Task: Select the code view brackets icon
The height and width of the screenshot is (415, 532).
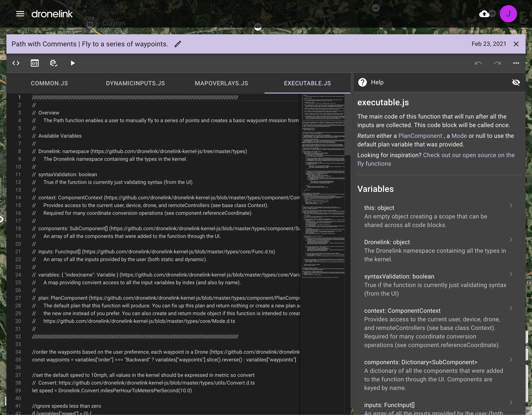Action: [x=16, y=63]
